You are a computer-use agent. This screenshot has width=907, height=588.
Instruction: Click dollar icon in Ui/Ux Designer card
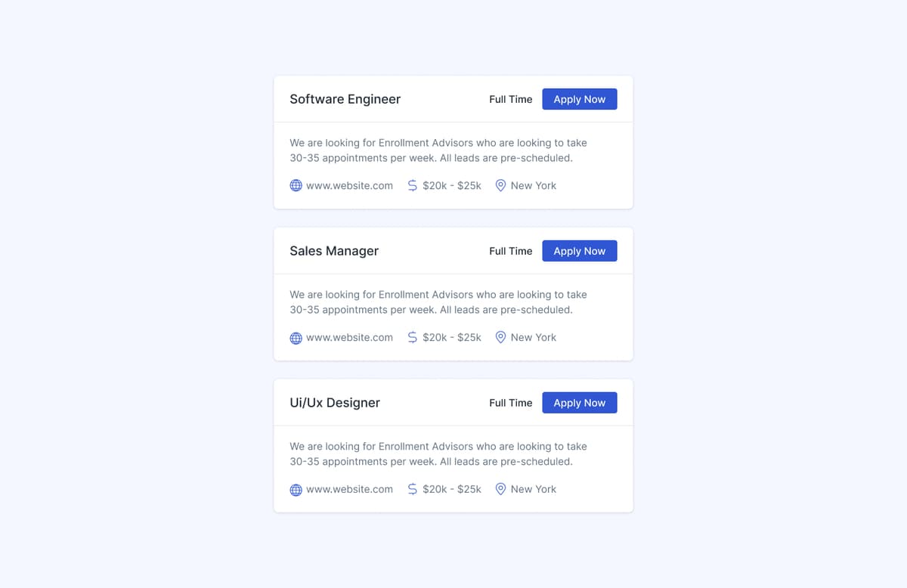pos(412,490)
